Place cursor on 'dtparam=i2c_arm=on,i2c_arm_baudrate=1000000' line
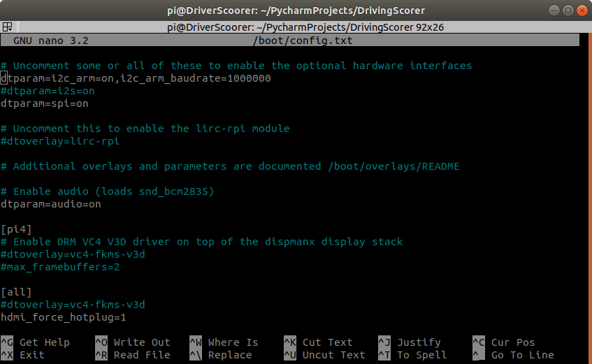 coord(136,78)
